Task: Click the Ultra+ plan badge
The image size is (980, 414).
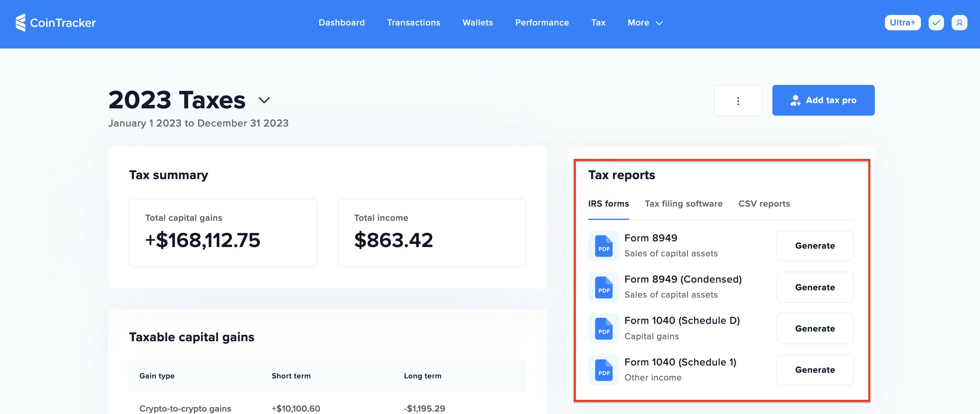Action: [x=902, y=23]
